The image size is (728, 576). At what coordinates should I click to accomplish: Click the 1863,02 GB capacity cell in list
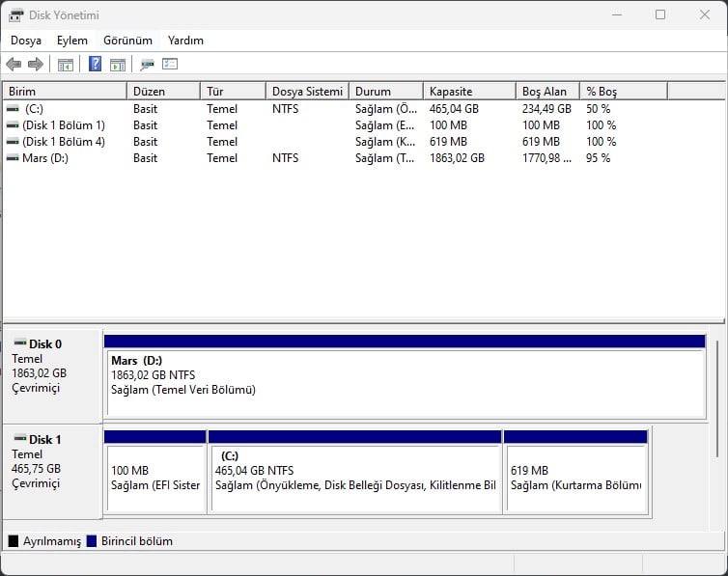tap(457, 158)
